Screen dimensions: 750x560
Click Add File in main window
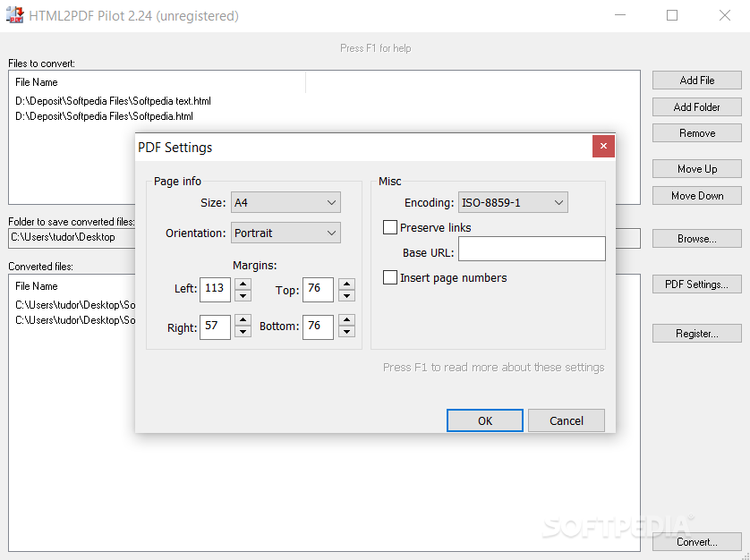(x=697, y=81)
